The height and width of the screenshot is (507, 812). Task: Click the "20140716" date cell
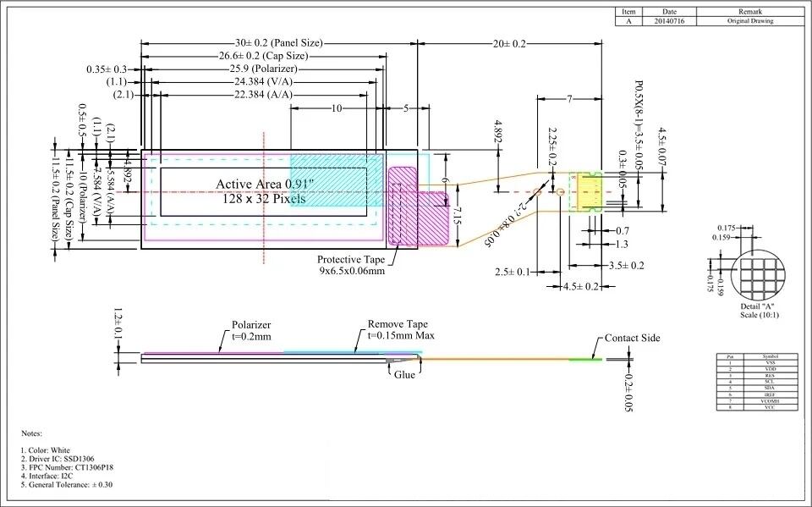pyautogui.click(x=669, y=21)
